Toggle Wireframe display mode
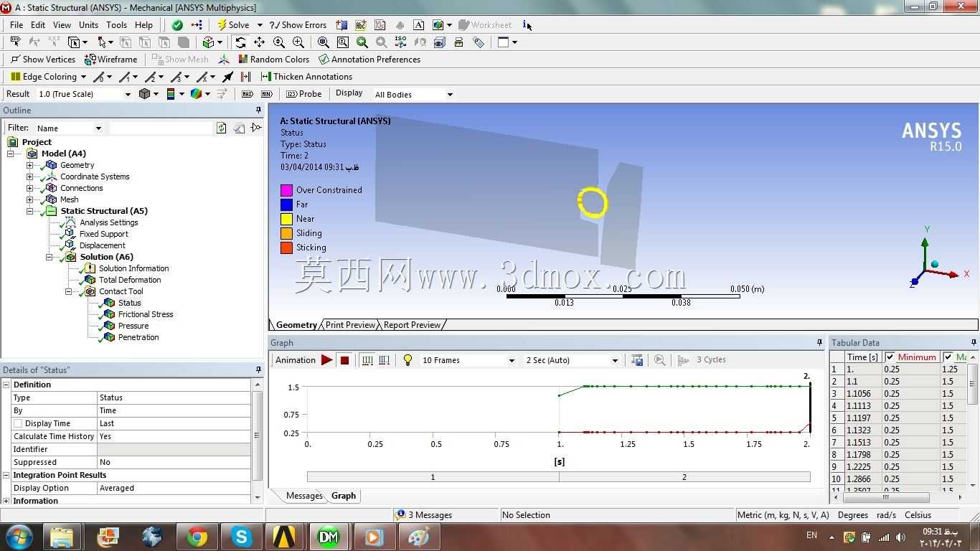 [111, 60]
